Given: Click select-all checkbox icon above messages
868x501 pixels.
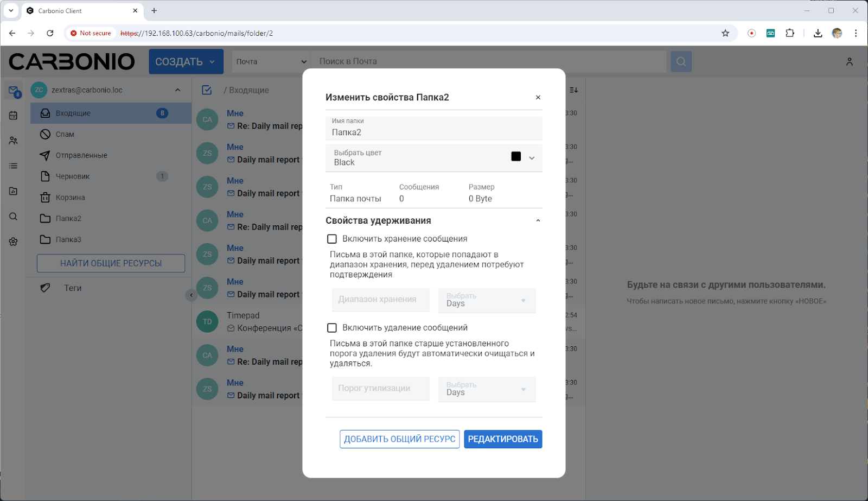Looking at the screenshot, I should [x=207, y=90].
